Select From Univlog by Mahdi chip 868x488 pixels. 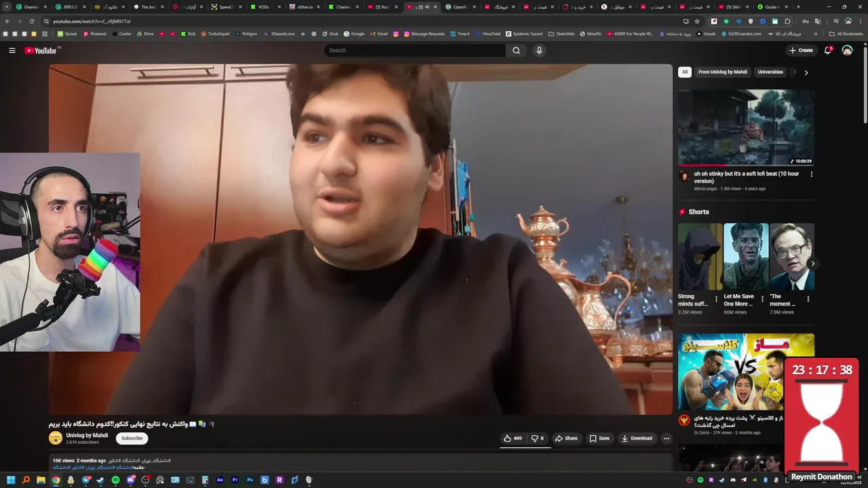(x=722, y=72)
